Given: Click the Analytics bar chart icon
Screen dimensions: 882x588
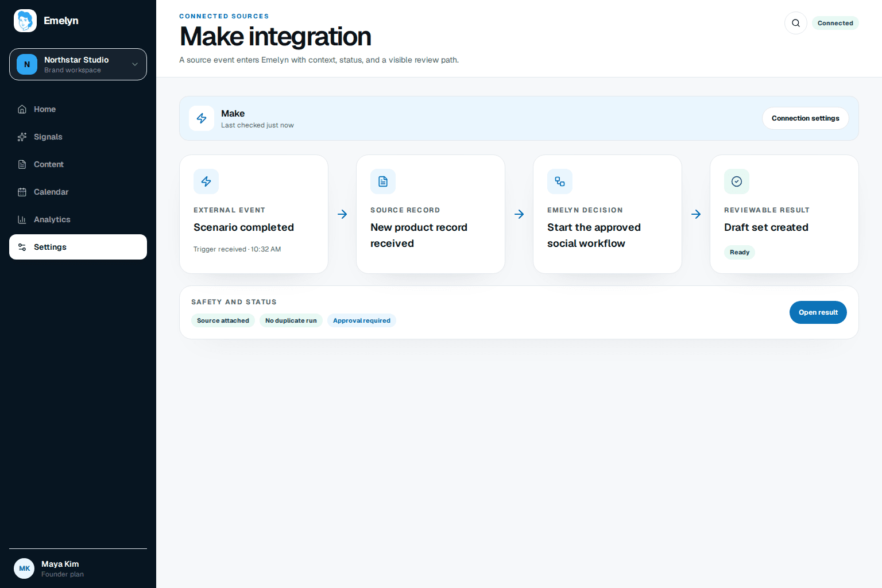Looking at the screenshot, I should coord(22,219).
